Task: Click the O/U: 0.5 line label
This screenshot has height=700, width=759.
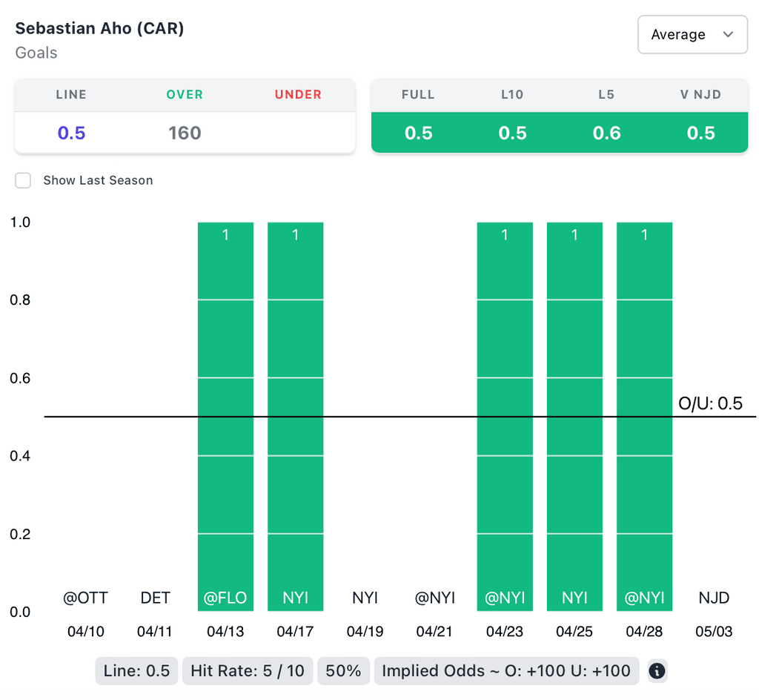Action: [710, 403]
